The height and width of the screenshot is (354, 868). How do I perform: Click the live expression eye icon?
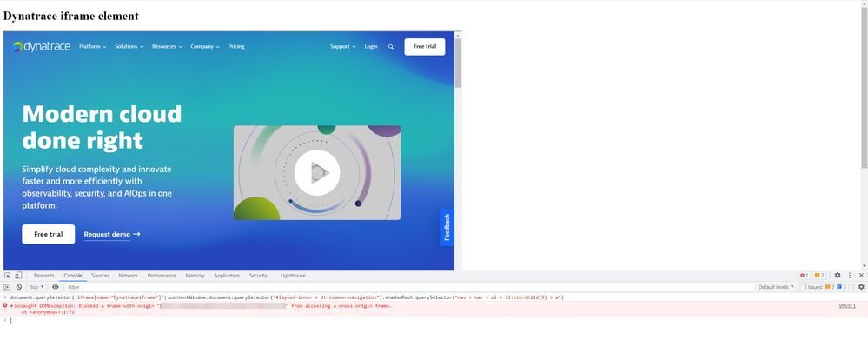tap(55, 287)
